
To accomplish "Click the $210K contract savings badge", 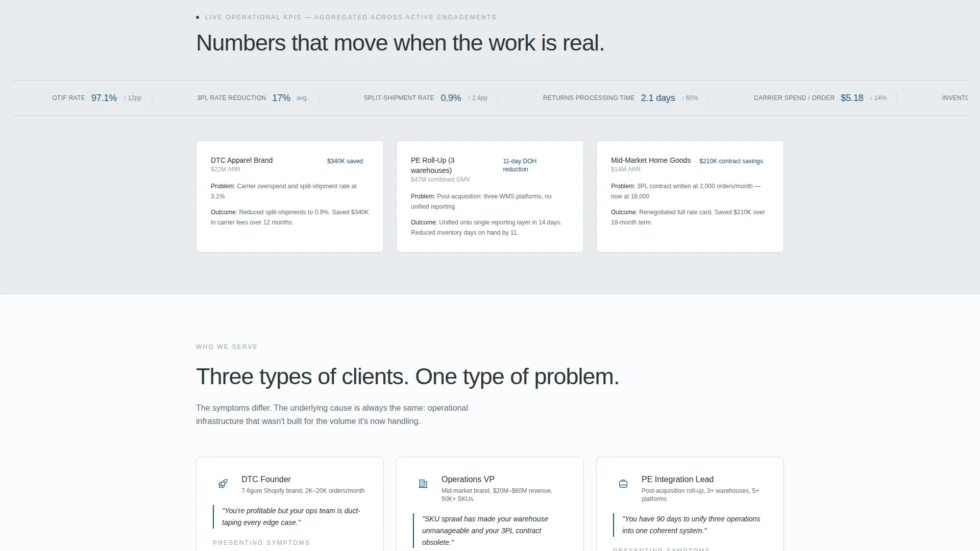I will [x=731, y=161].
